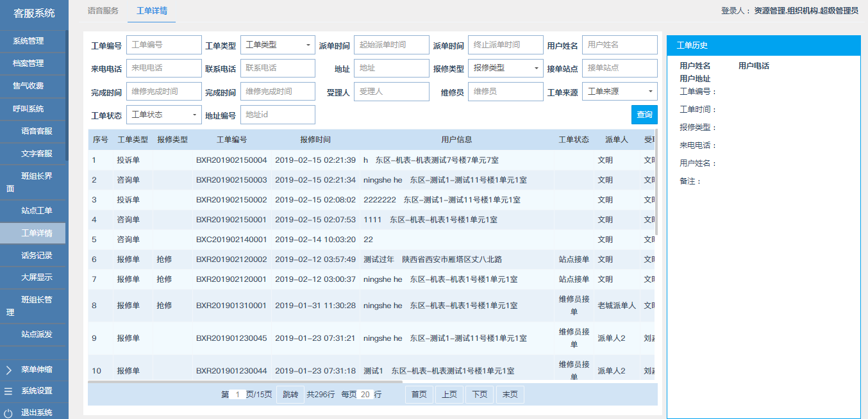Open the 工单状态 dropdown
Image resolution: width=868 pixels, height=419 pixels.
tap(164, 115)
